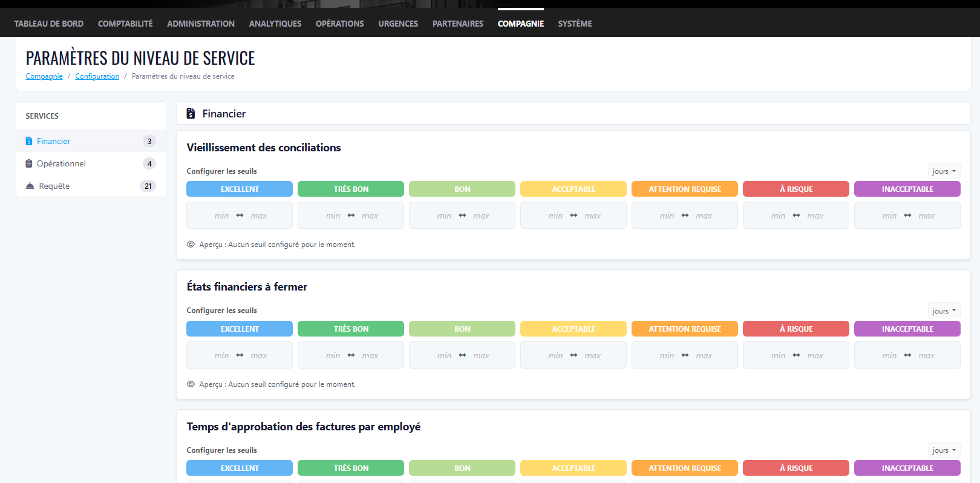Click the eye icon under États financiers à fermer
The height and width of the screenshot is (483, 980).
click(191, 384)
